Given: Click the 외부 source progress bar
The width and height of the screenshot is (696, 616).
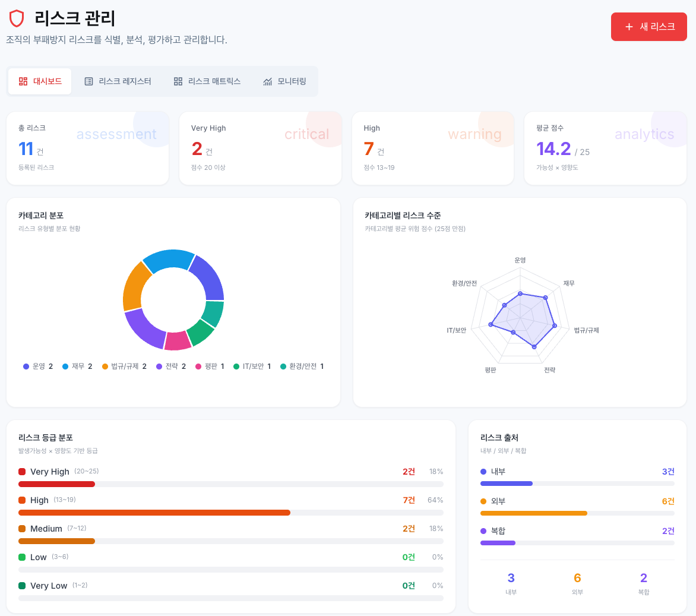Looking at the screenshot, I should point(533,513).
